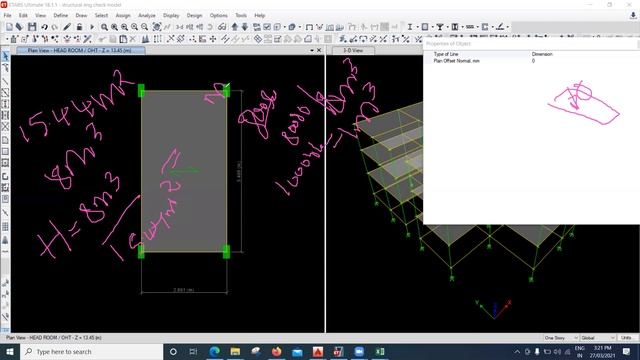Open the Draw menu
Viewport: 640px width, 360px height.
click(x=81, y=16)
